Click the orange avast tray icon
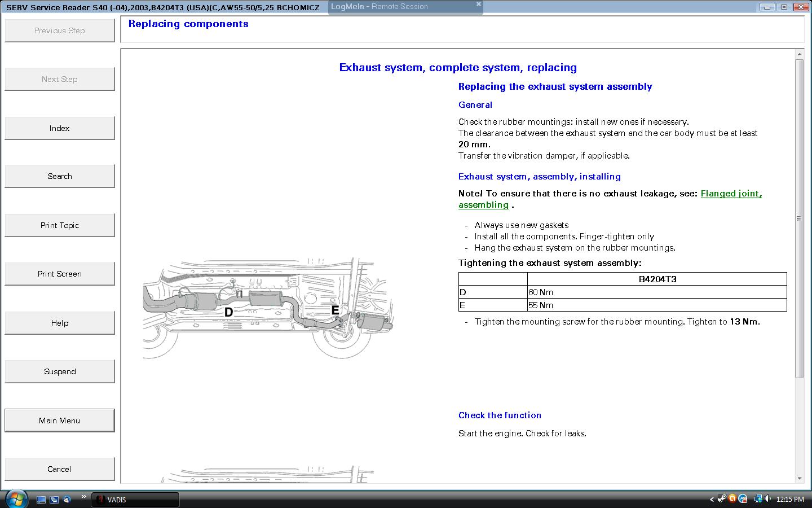Viewport: 812px width, 508px height. (x=732, y=499)
